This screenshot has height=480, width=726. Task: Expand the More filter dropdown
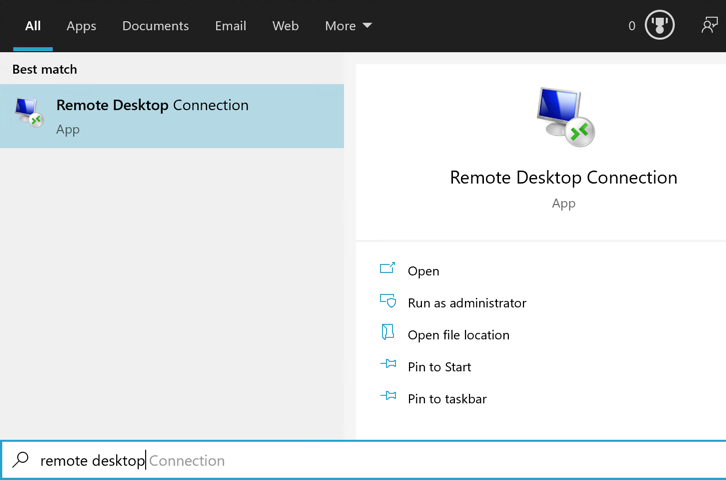pyautogui.click(x=348, y=26)
